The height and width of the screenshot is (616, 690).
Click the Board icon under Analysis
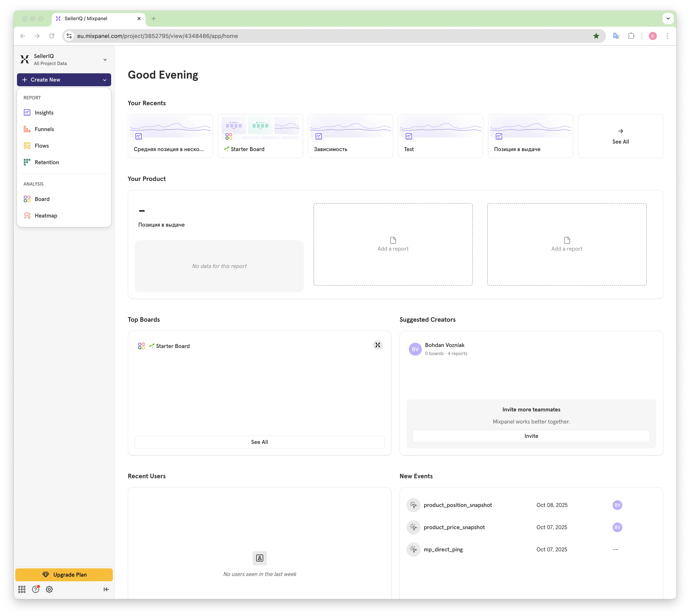27,199
